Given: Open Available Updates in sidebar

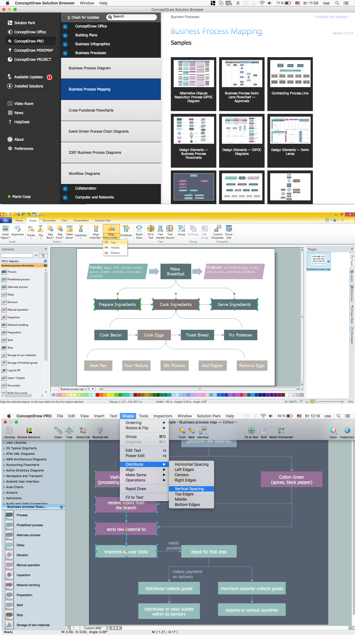Looking at the screenshot, I should coord(28,77).
